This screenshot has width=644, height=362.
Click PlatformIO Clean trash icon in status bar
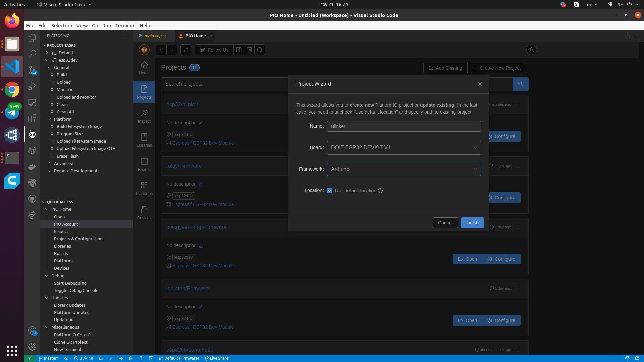(x=131, y=358)
